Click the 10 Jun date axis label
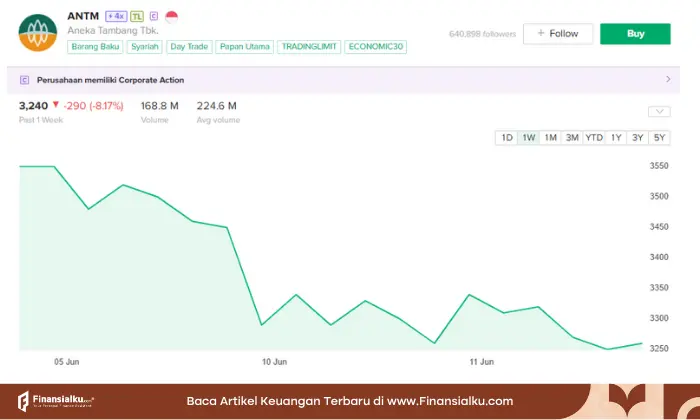The image size is (700, 420). [x=274, y=362]
